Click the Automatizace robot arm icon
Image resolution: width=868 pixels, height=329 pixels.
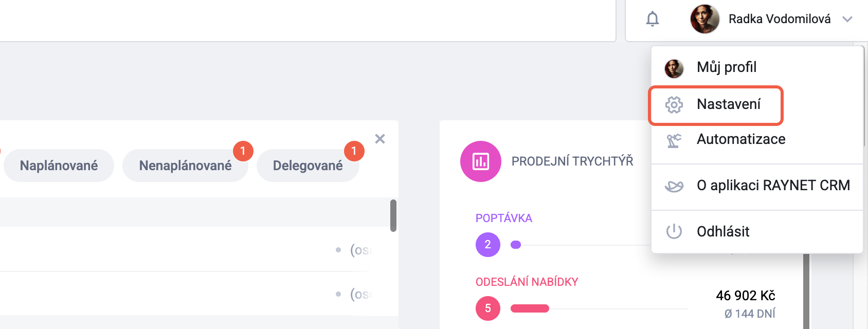click(674, 140)
